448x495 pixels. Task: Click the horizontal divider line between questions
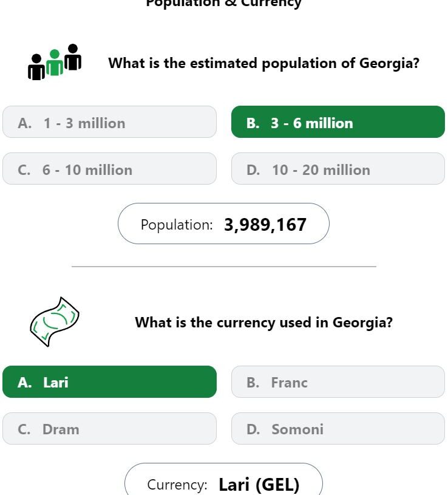(223, 267)
